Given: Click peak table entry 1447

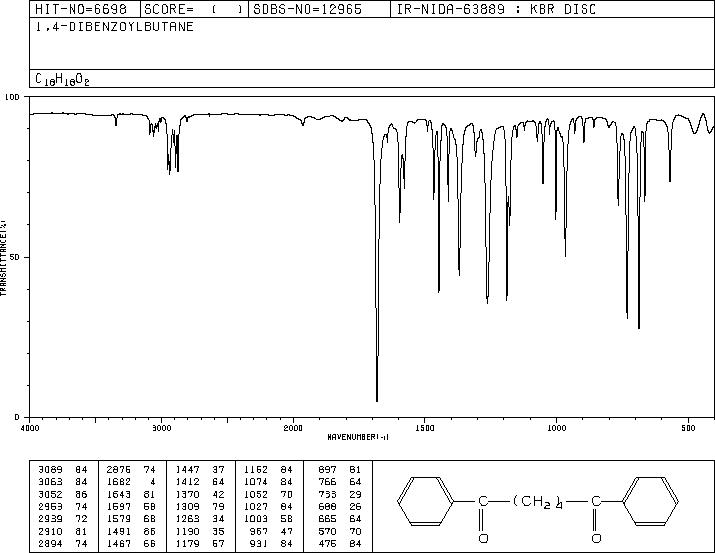Looking at the screenshot, I should [187, 469].
